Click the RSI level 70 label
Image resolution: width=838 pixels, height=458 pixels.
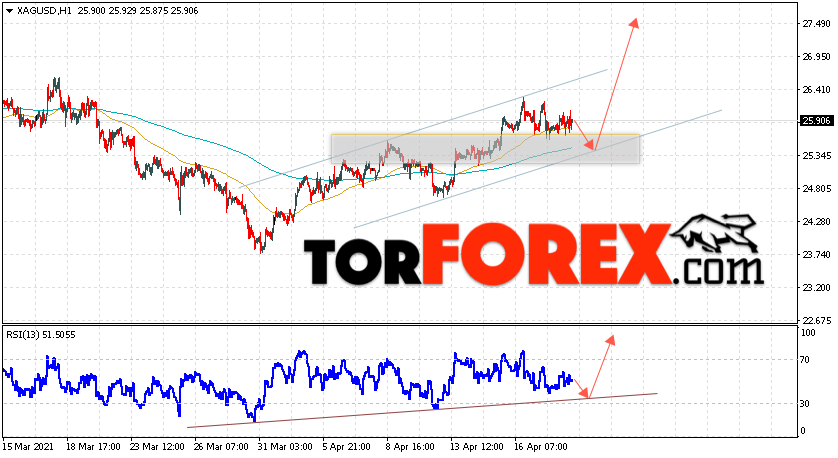806,360
